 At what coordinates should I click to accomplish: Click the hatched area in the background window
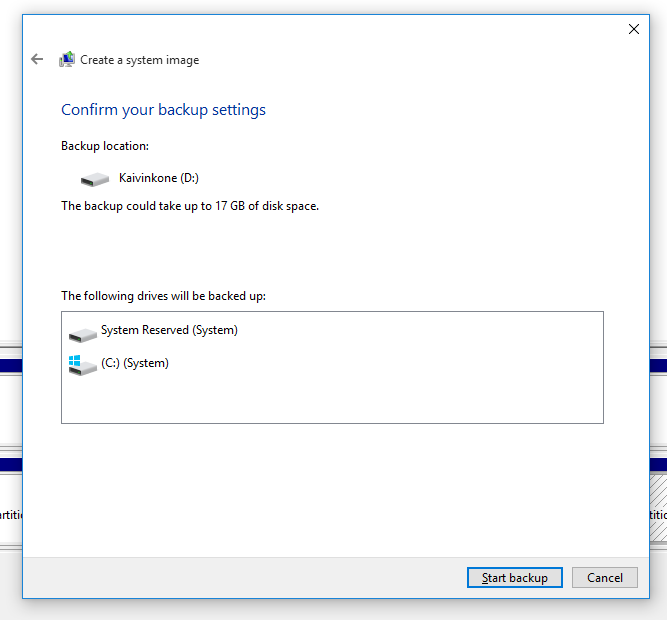coord(658,497)
